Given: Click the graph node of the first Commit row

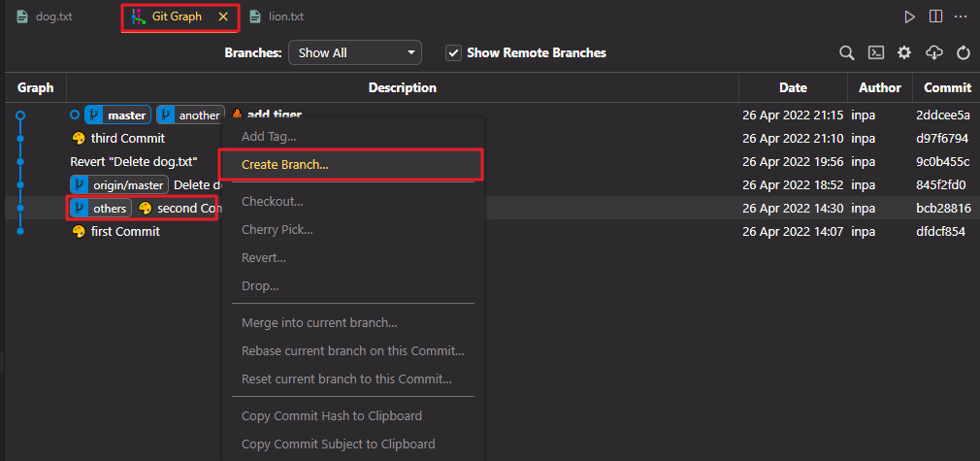Looking at the screenshot, I should [x=20, y=231].
